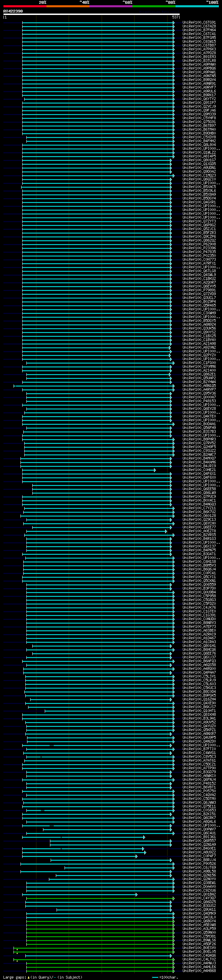Viewport: 222px width, 980px height.
Task: Select the UniRef100_C1MQ23 label
Action: tap(199, 175)
